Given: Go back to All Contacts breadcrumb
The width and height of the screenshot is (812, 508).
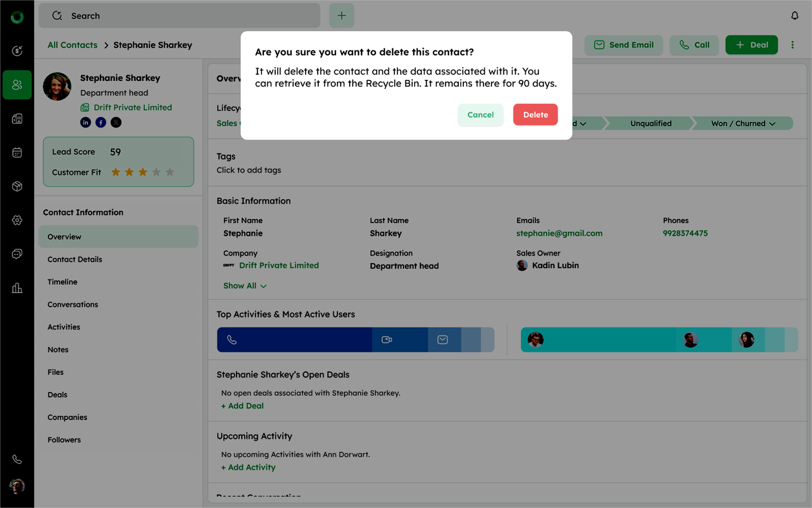Looking at the screenshot, I should (72, 45).
